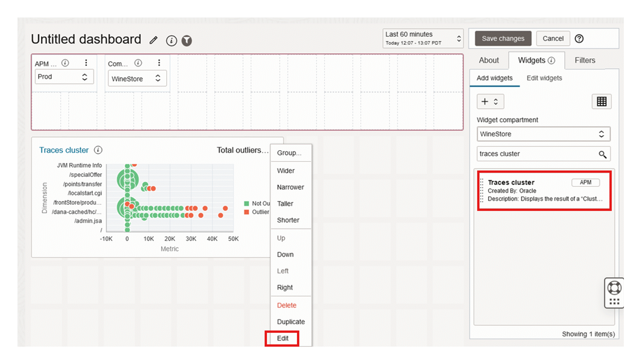Click the Cancel button
Screen dimensions: 644x362
[553, 39]
